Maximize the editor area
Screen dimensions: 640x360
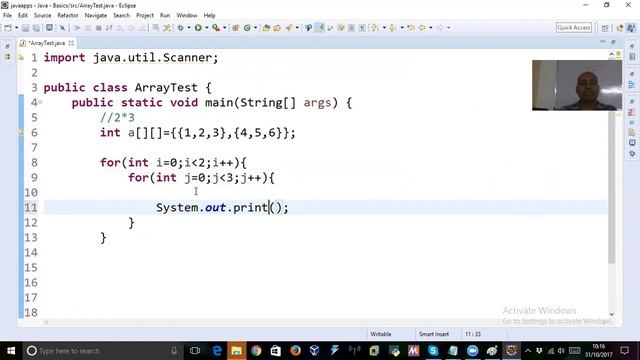613,42
